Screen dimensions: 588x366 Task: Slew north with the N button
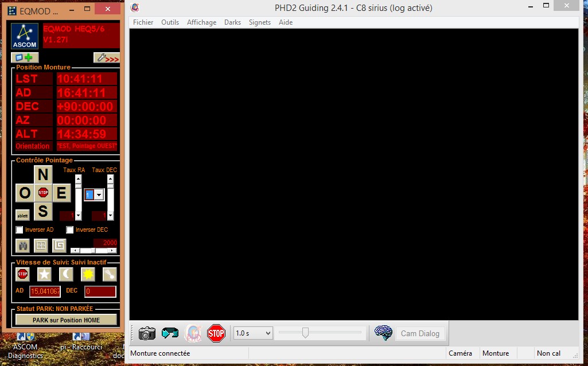click(43, 175)
